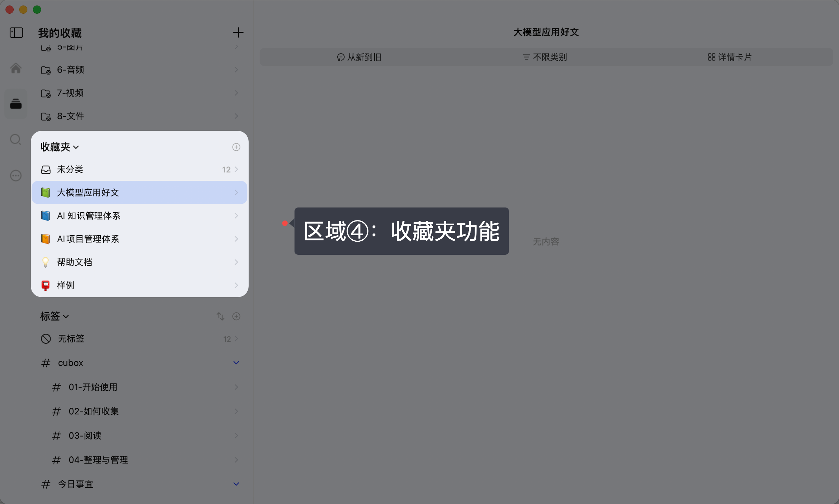839x504 pixels.
Task: Add a new tag next to 标签
Action: click(x=236, y=316)
